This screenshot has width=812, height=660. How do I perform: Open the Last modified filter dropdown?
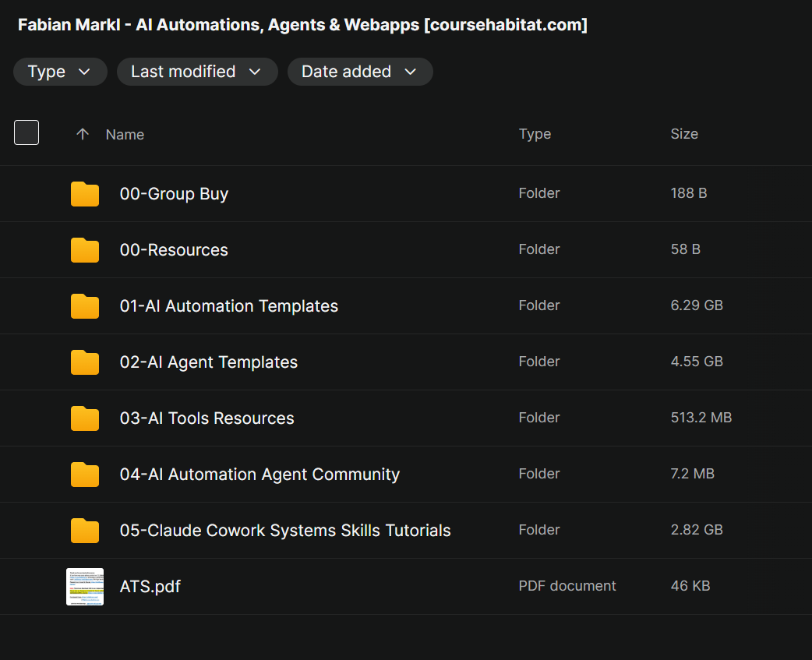197,72
